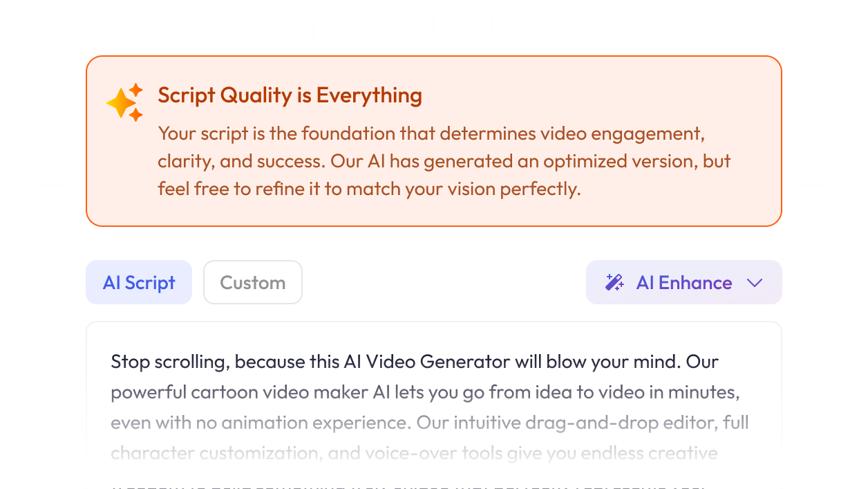Focus the script text editing area

tap(433, 407)
